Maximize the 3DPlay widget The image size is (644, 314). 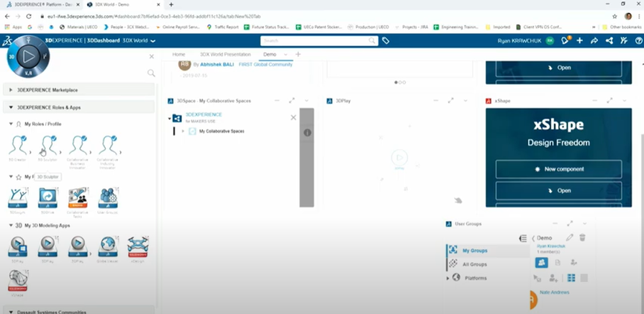pos(450,100)
